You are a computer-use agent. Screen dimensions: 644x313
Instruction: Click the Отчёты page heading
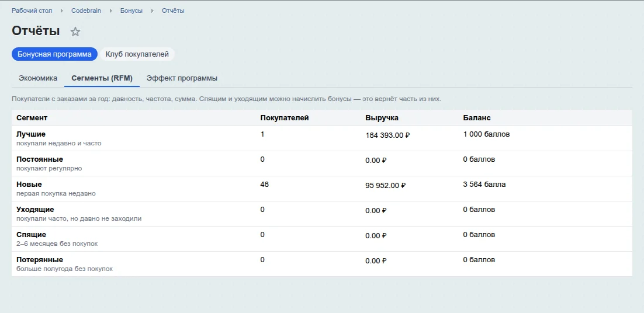pyautogui.click(x=36, y=31)
